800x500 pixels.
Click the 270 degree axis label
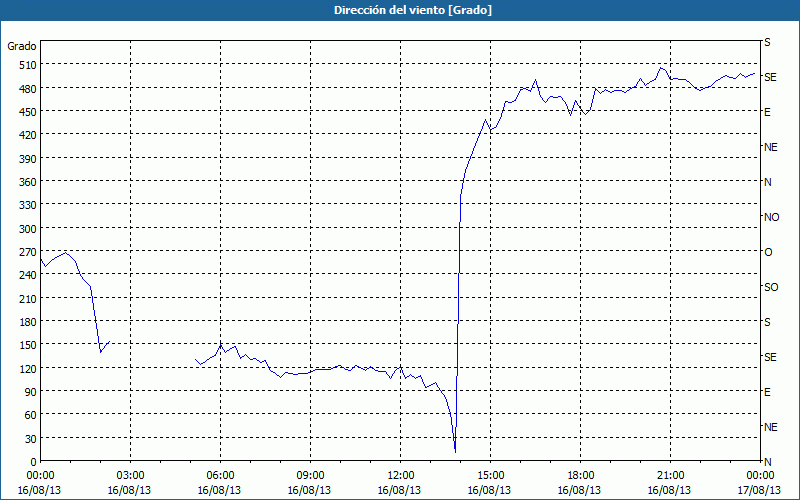(29, 252)
